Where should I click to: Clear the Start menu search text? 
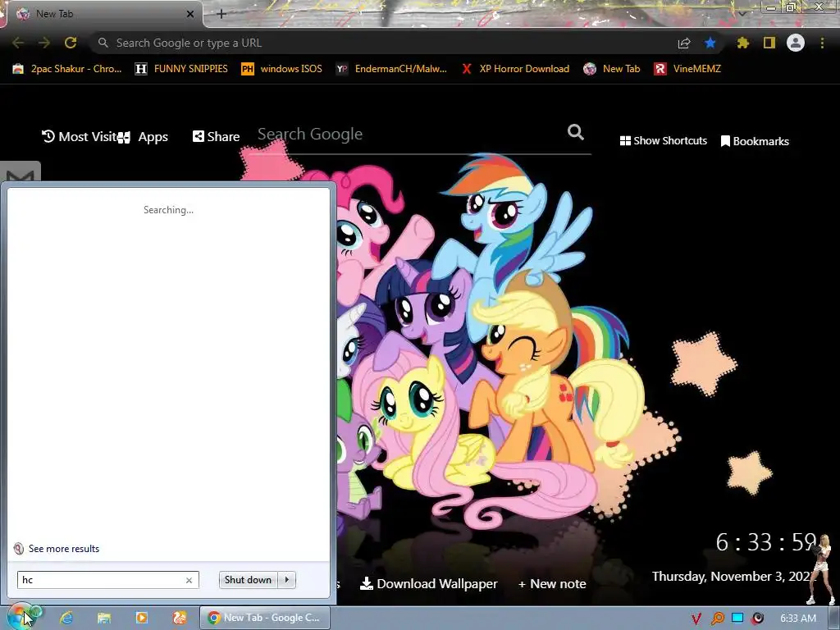[x=189, y=580]
